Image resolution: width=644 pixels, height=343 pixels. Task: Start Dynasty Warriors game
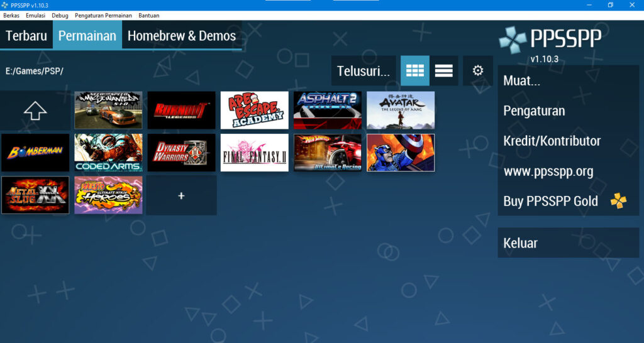[182, 153]
